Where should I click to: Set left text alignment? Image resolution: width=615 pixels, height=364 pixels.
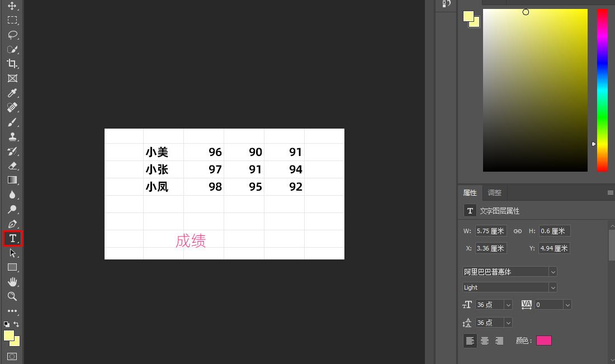coord(470,341)
